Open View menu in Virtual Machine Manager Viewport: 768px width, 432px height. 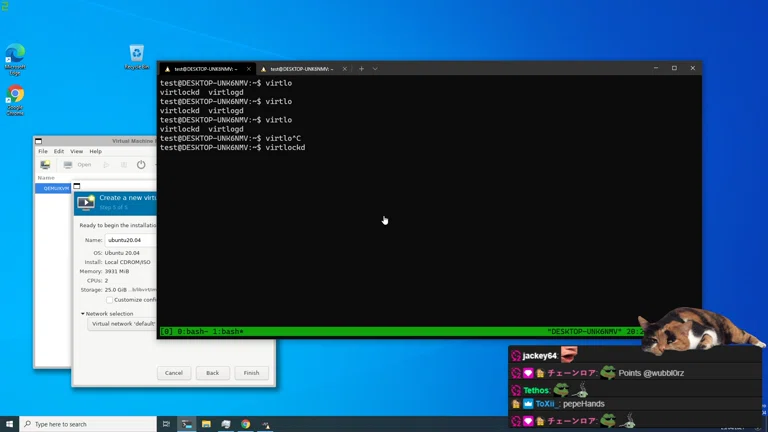click(76, 151)
